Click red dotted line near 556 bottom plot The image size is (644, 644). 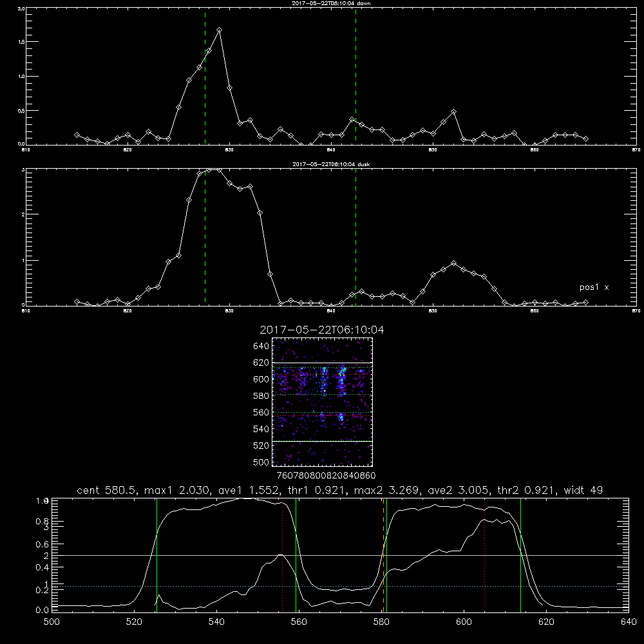282,555
